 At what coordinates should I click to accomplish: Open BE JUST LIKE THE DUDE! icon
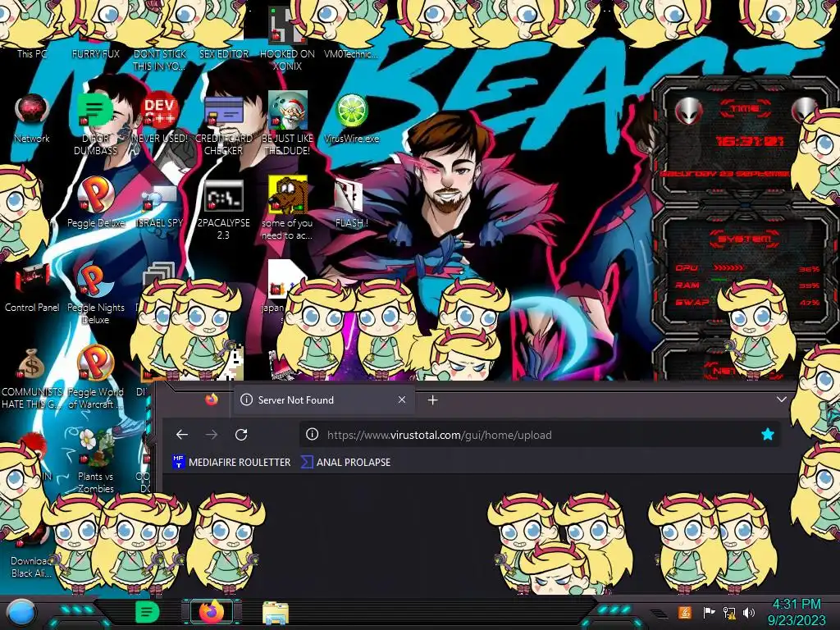click(x=287, y=123)
